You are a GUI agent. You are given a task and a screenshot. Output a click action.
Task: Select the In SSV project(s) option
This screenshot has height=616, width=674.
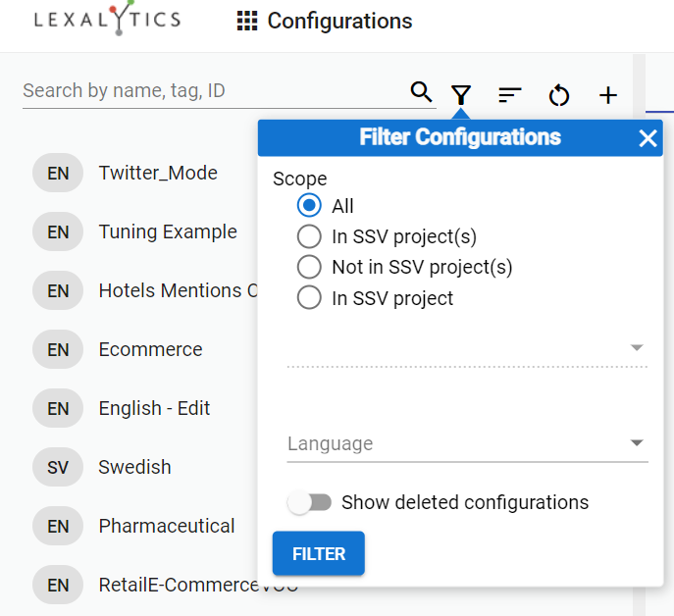click(x=309, y=236)
